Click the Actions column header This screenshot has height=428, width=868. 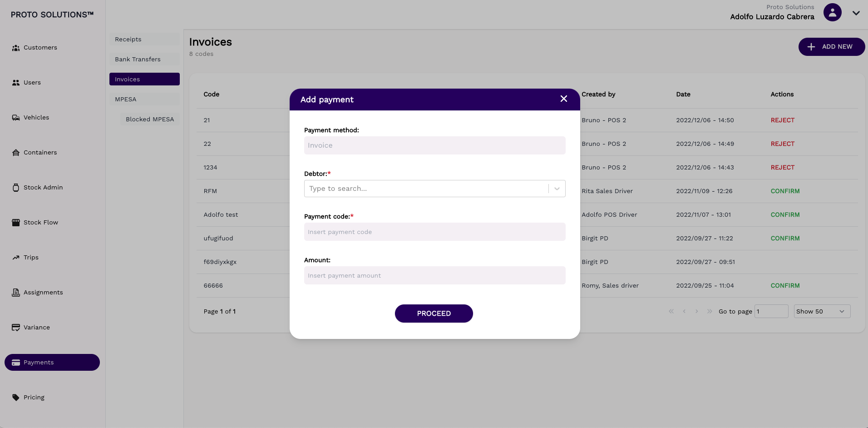pyautogui.click(x=782, y=95)
